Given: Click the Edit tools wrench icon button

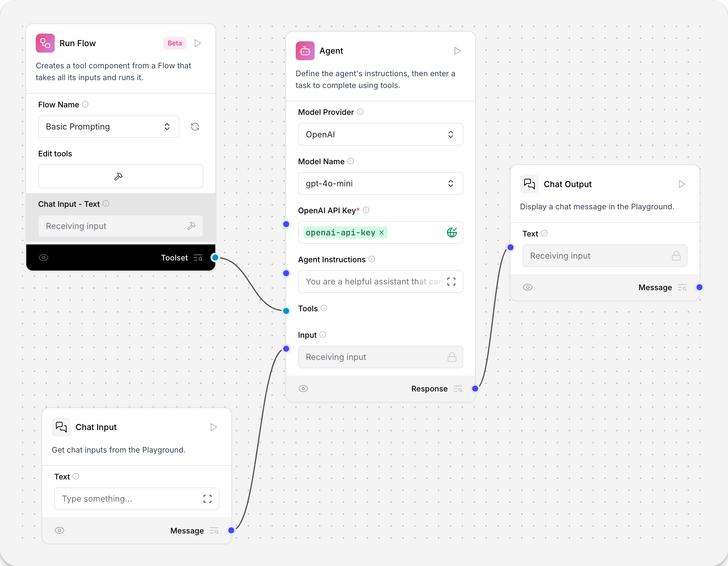Looking at the screenshot, I should (119, 176).
